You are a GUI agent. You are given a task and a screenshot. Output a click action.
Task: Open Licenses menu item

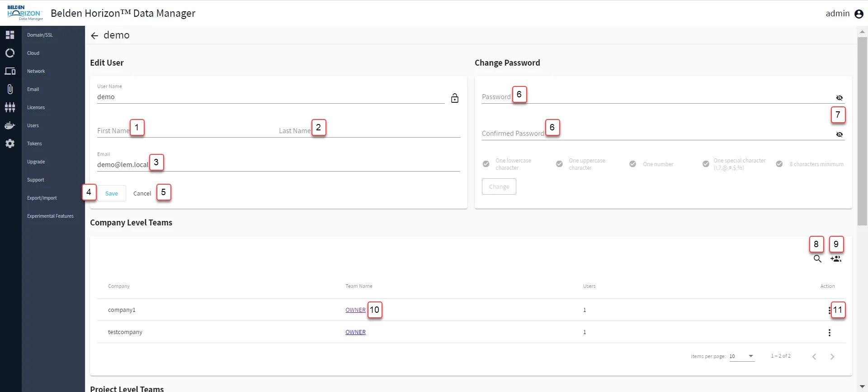pyautogui.click(x=36, y=107)
